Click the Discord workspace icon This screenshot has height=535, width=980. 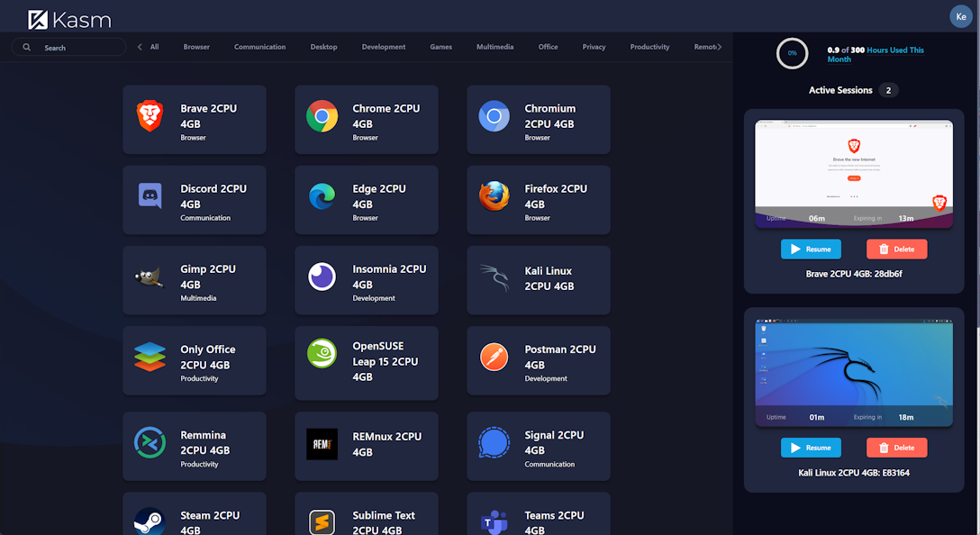pyautogui.click(x=150, y=196)
